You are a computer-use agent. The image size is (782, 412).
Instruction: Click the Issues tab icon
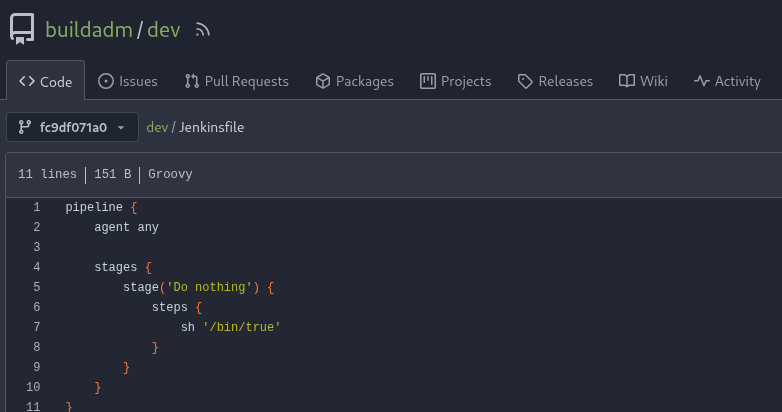click(x=106, y=81)
